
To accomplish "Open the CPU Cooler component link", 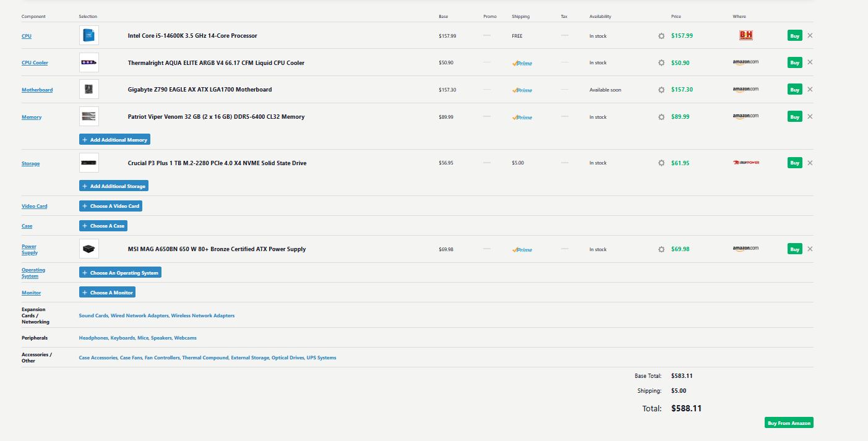I will [35, 62].
